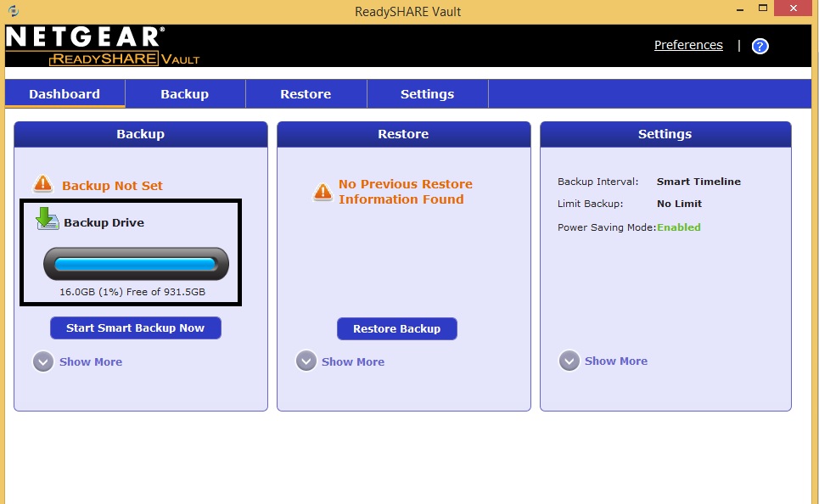Viewport: 819px width, 504px height.
Task: Click No Previous Restore Information Found message
Action: [x=406, y=192]
